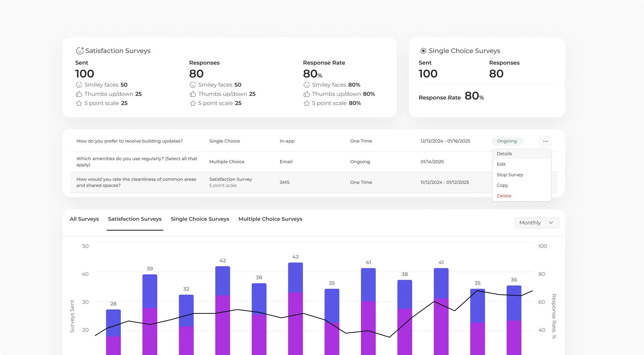Image resolution: width=644 pixels, height=355 pixels.
Task: Click the chart bar labeled 28
Action: [x=113, y=332]
